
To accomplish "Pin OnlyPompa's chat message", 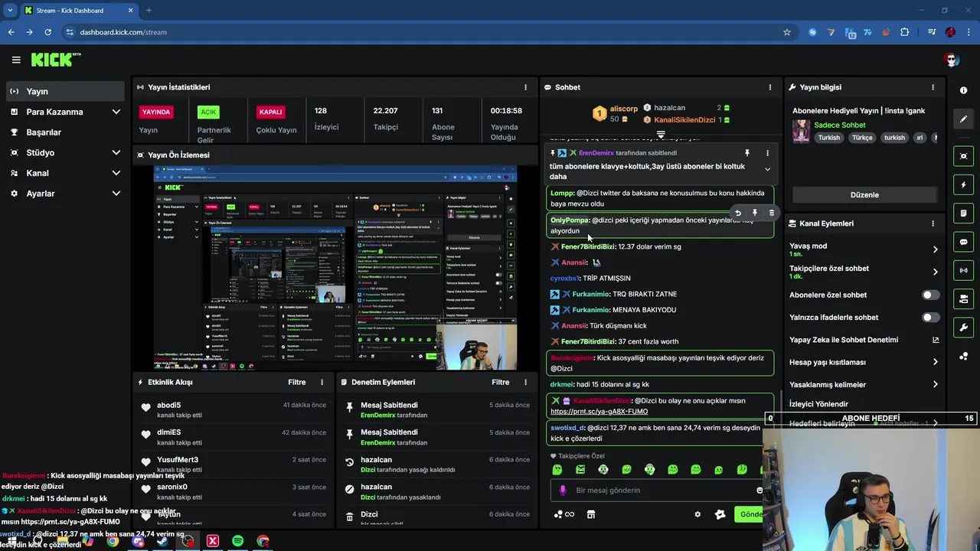I will pyautogui.click(x=755, y=213).
